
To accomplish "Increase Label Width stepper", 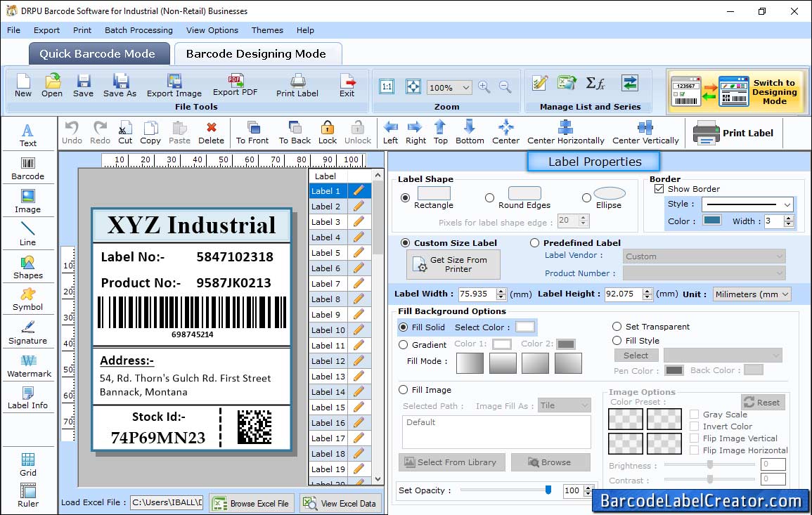I will [x=501, y=292].
